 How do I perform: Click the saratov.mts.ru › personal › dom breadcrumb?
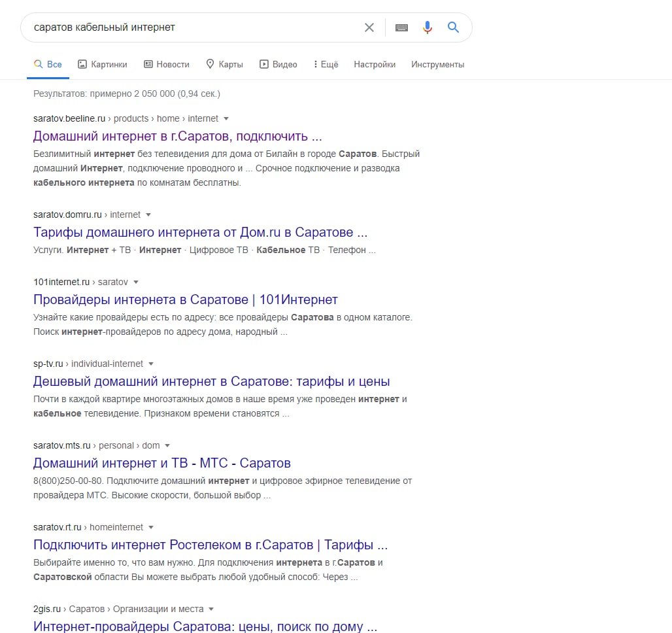(97, 445)
